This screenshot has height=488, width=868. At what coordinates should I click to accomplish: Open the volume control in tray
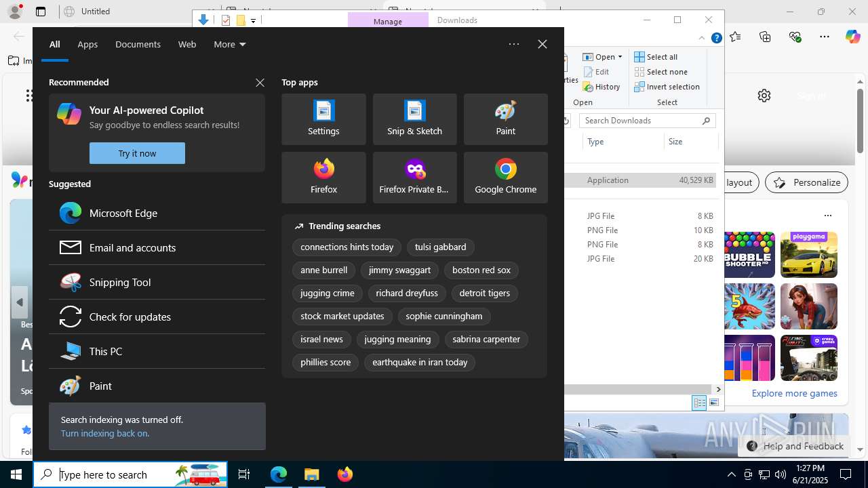point(781,474)
